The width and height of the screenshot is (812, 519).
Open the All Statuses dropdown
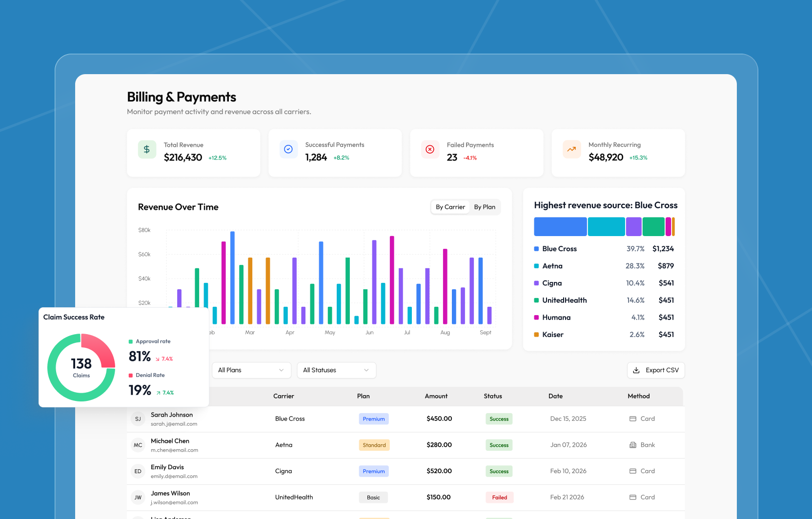click(336, 370)
